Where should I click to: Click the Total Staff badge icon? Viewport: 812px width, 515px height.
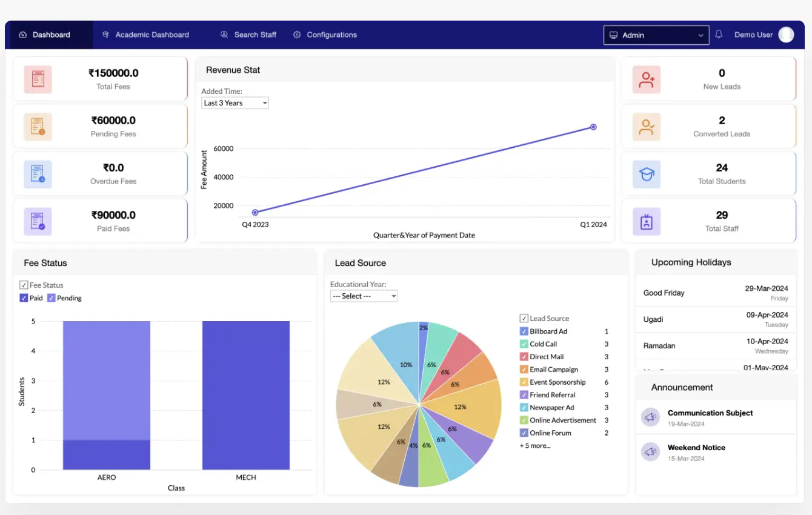click(647, 221)
